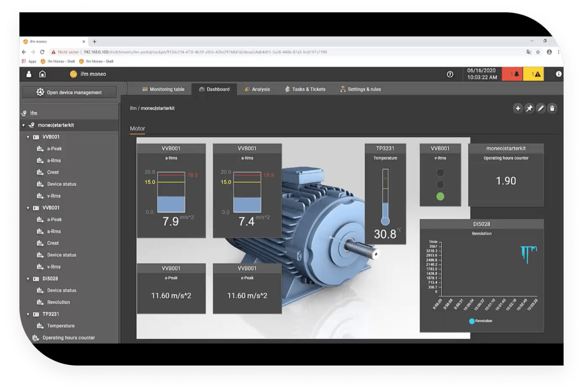Add a new dashboard with plus icon
583x392 pixels.
coord(518,108)
